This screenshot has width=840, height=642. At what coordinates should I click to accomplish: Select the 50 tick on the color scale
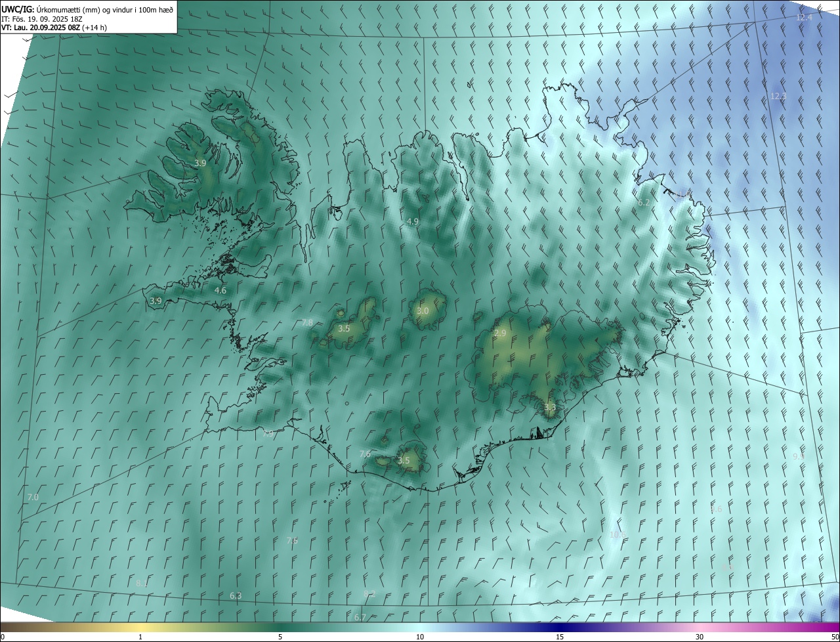click(835, 637)
